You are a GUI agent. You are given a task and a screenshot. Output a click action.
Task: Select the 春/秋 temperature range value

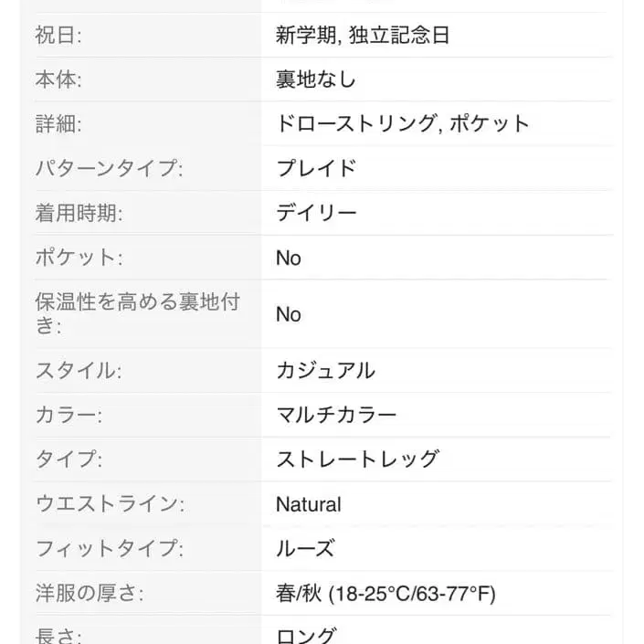(385, 594)
